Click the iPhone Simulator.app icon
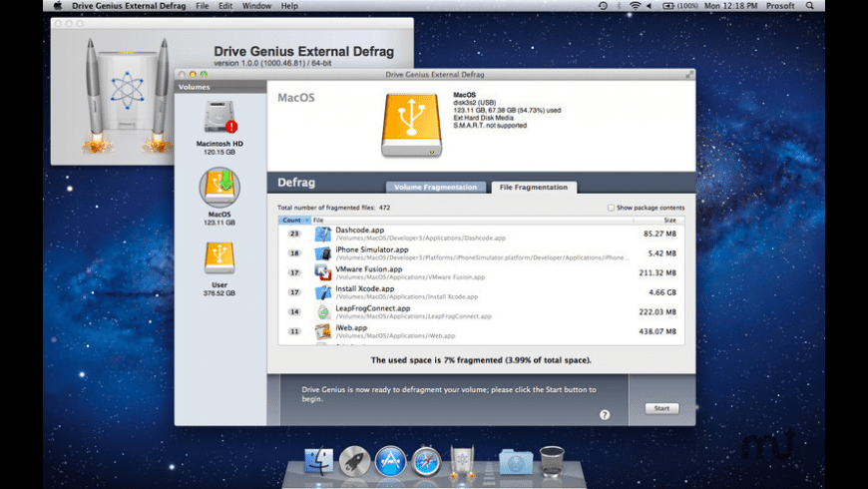The height and width of the screenshot is (489, 868). [323, 253]
